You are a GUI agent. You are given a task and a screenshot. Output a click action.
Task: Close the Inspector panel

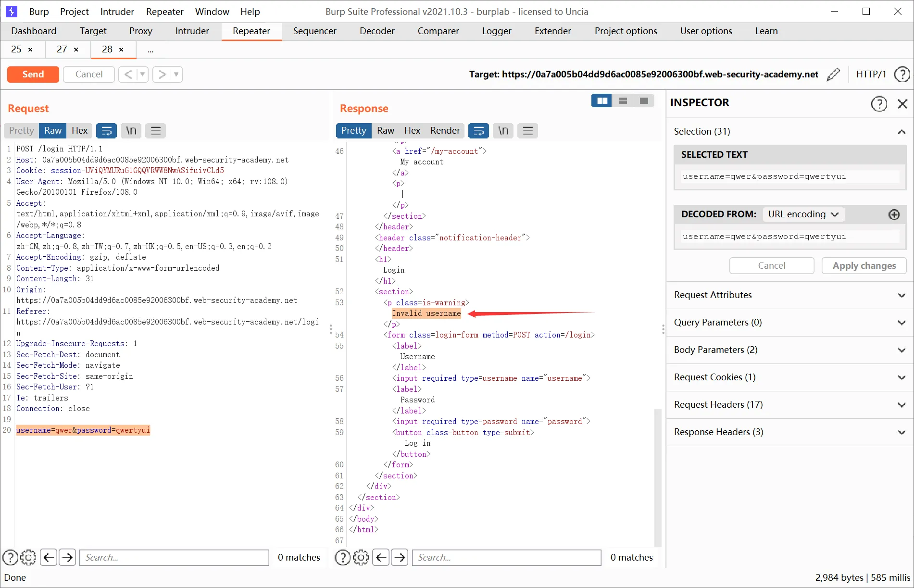click(902, 103)
